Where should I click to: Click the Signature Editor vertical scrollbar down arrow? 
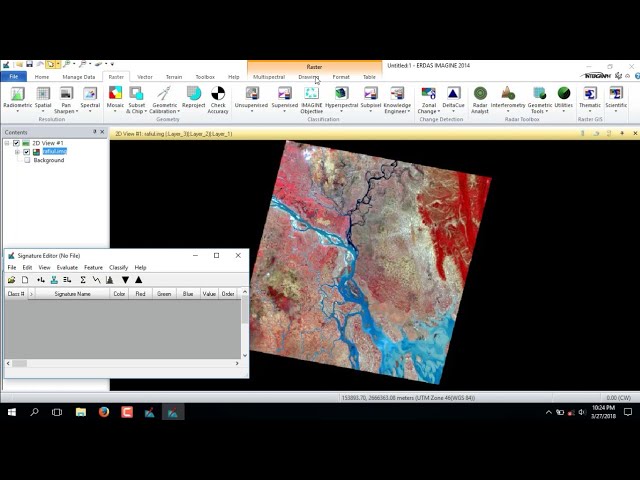coord(245,355)
